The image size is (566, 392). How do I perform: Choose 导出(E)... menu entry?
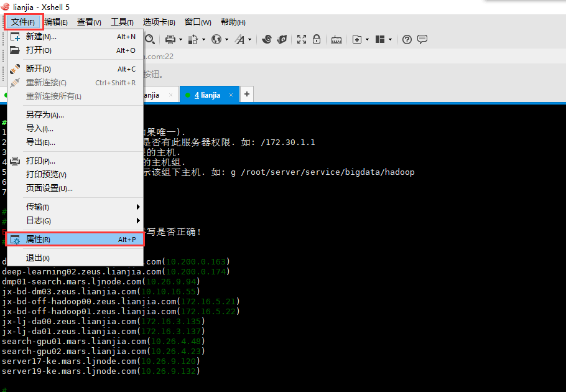pos(75,142)
